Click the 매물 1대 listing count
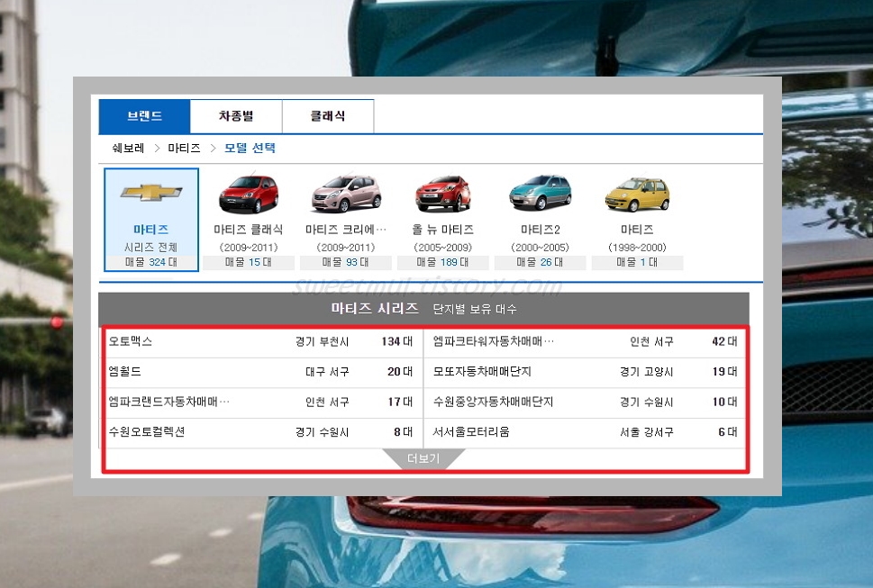 pyautogui.click(x=638, y=263)
